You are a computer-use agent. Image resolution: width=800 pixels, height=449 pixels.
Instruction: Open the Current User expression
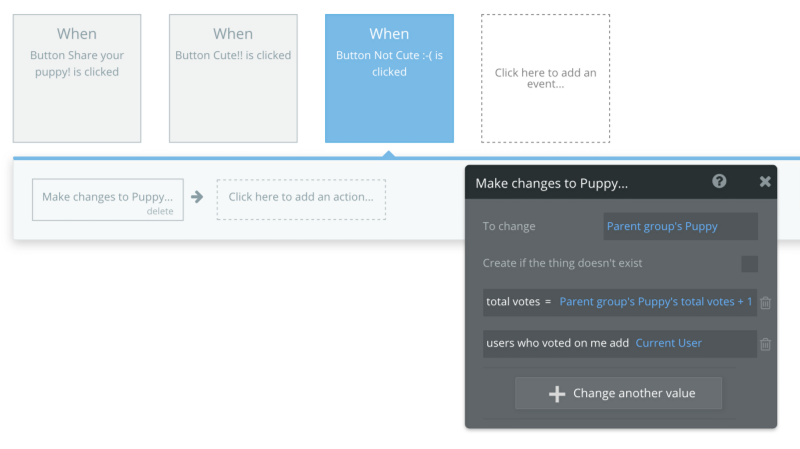coord(669,343)
